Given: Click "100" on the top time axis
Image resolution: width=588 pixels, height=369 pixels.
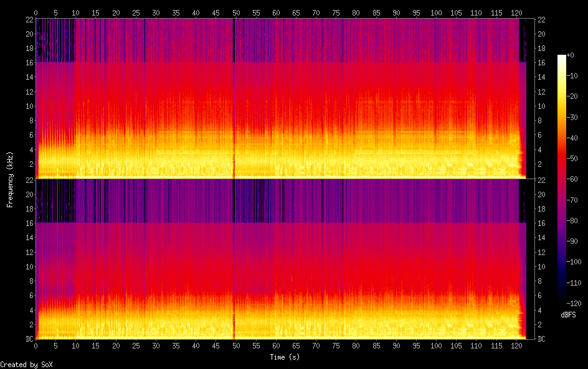Looking at the screenshot, I should tap(436, 12).
